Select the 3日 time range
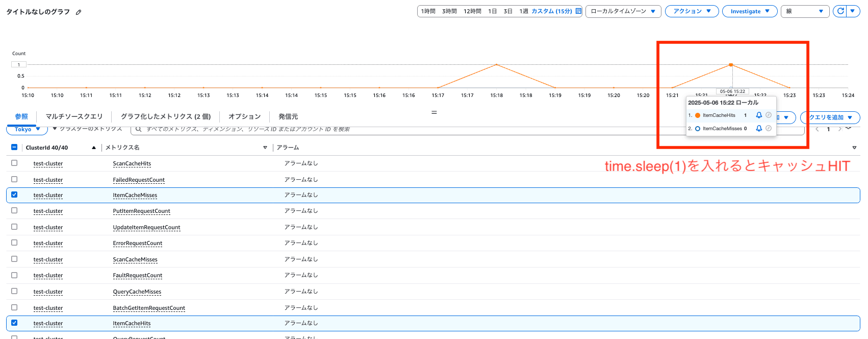The image size is (868, 339). pos(508,11)
